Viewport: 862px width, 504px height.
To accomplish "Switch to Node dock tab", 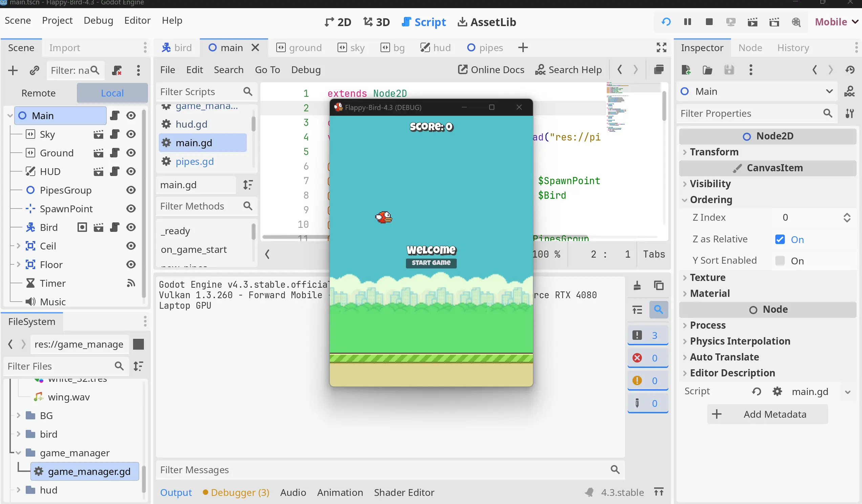I will [x=750, y=47].
